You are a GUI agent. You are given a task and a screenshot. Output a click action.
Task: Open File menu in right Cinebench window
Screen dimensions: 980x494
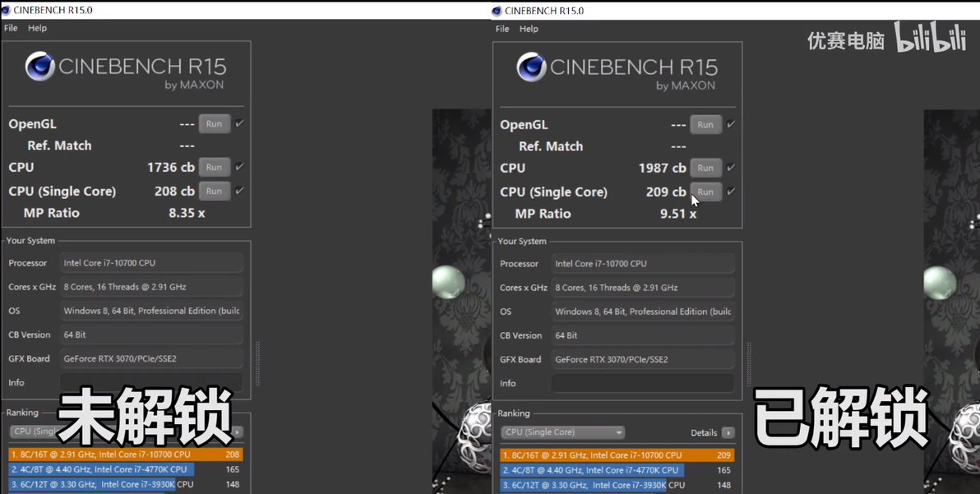[x=502, y=29]
